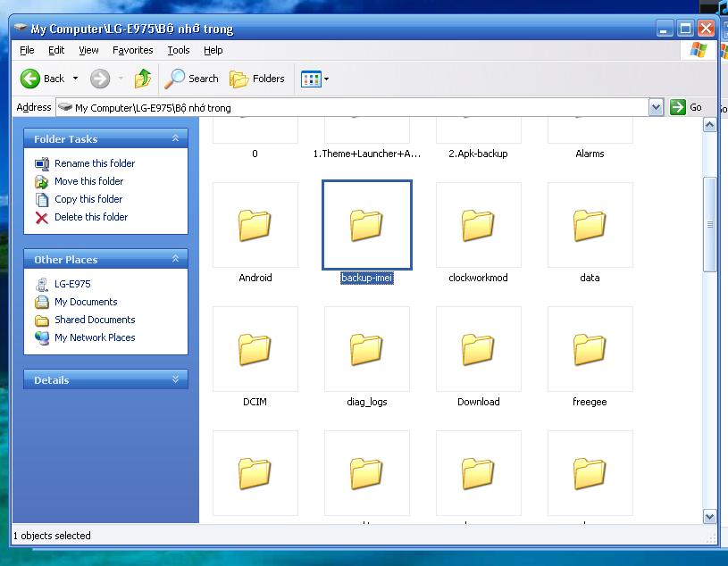The width and height of the screenshot is (728, 566).
Task: Select the freegee folder icon
Action: 590,349
